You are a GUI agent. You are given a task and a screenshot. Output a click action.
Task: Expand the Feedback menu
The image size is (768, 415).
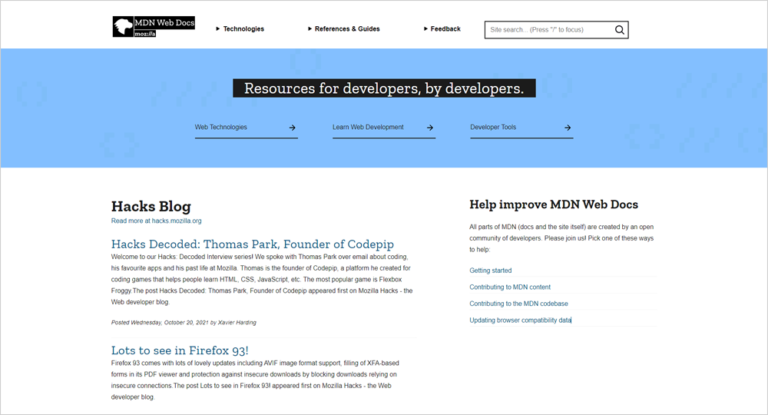click(442, 29)
